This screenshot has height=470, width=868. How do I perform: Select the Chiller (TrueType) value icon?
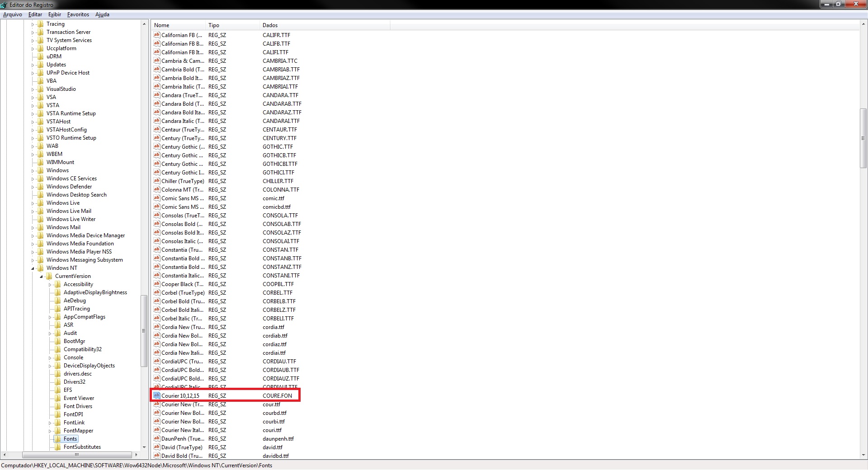click(x=157, y=181)
